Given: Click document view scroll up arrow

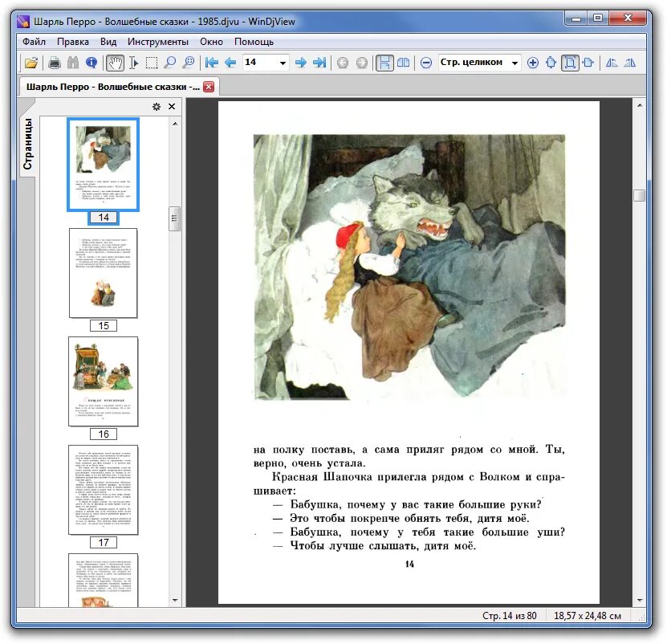Looking at the screenshot, I should (x=640, y=105).
